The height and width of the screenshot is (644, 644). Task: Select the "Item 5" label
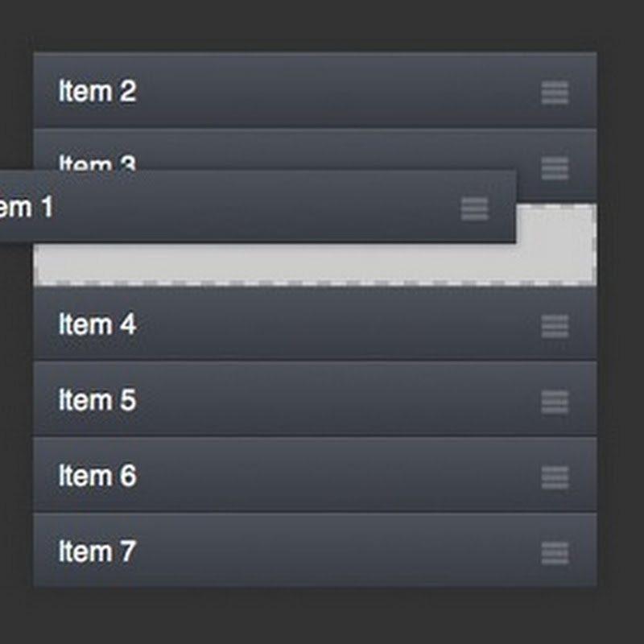coord(97,401)
